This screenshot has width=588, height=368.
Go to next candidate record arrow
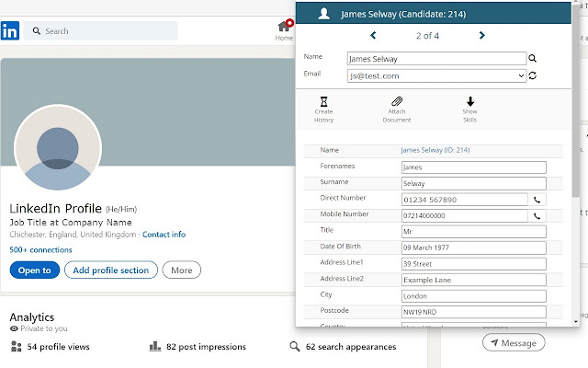(481, 35)
